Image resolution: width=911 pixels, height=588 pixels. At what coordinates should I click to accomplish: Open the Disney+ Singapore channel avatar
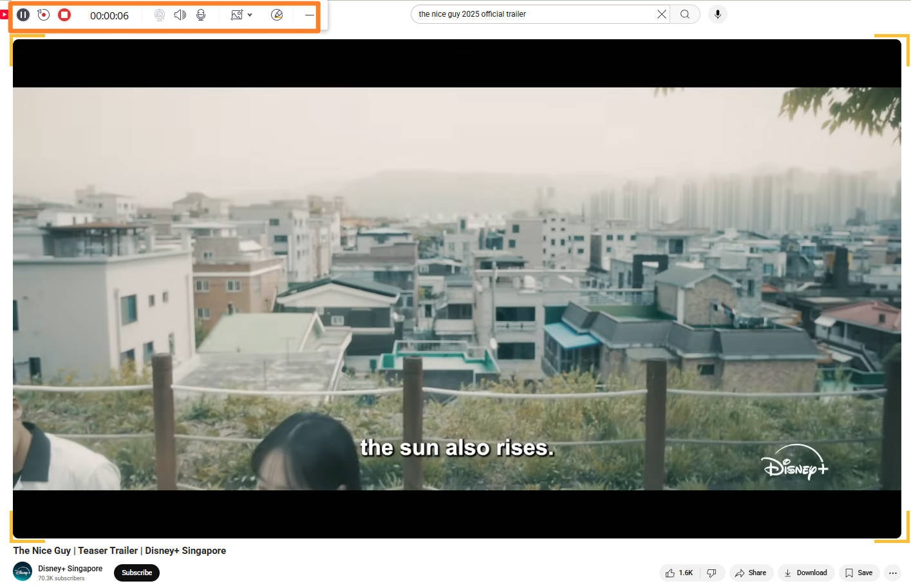click(23, 571)
